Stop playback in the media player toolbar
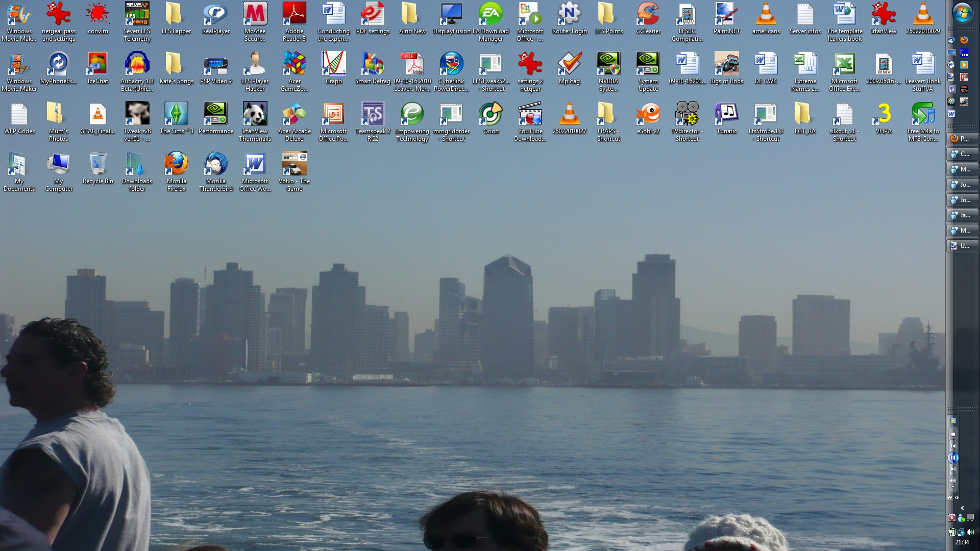This screenshot has height=551, width=980. point(953,434)
